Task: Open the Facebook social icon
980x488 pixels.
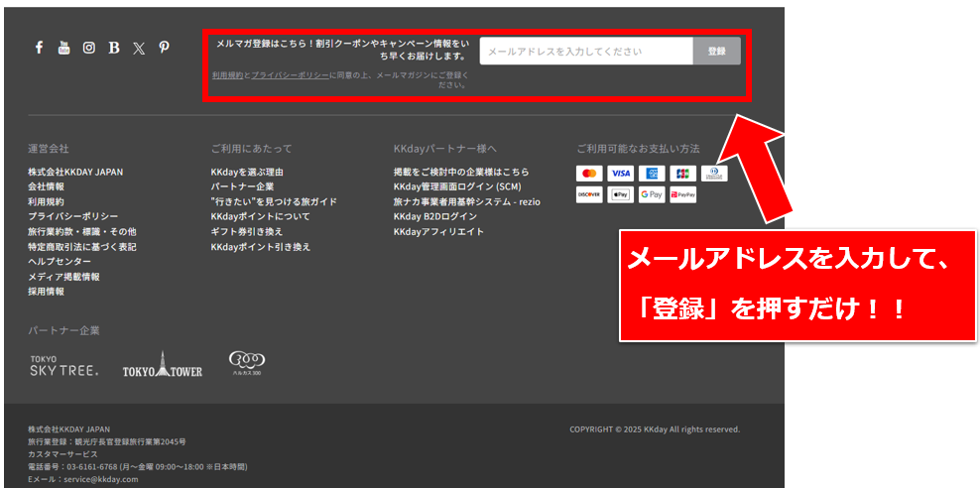Action: (x=39, y=48)
